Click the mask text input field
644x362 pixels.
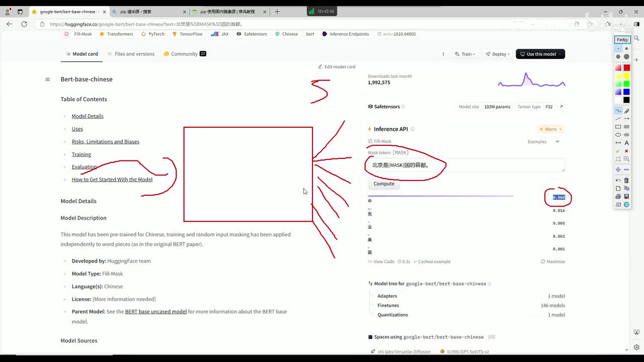pyautogui.click(x=466, y=165)
